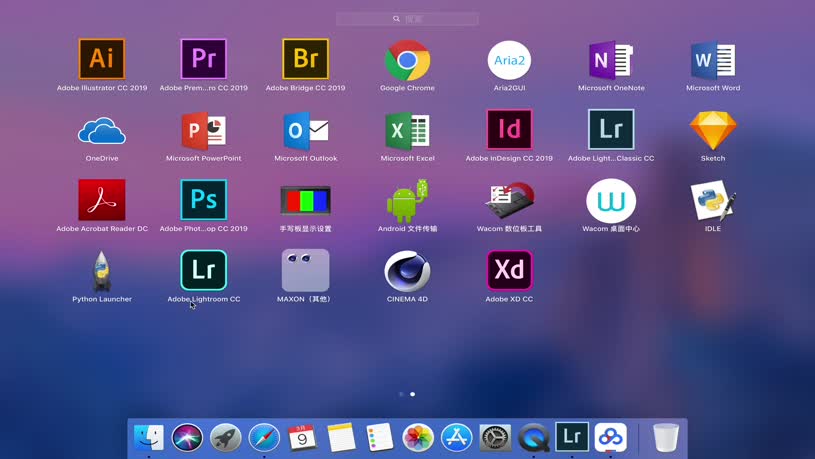Switch to Lightroom in the Dock
The width and height of the screenshot is (815, 459).
tap(572, 437)
